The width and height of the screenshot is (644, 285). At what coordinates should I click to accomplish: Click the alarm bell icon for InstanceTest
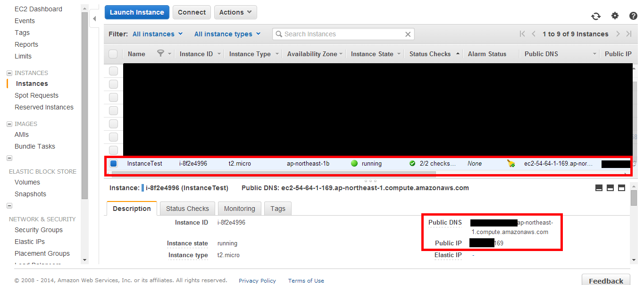(511, 163)
